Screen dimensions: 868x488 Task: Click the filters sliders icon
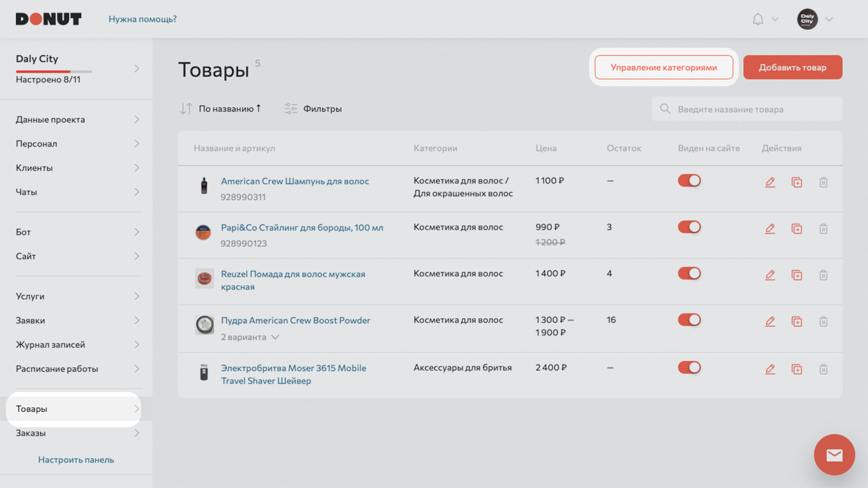coord(291,109)
